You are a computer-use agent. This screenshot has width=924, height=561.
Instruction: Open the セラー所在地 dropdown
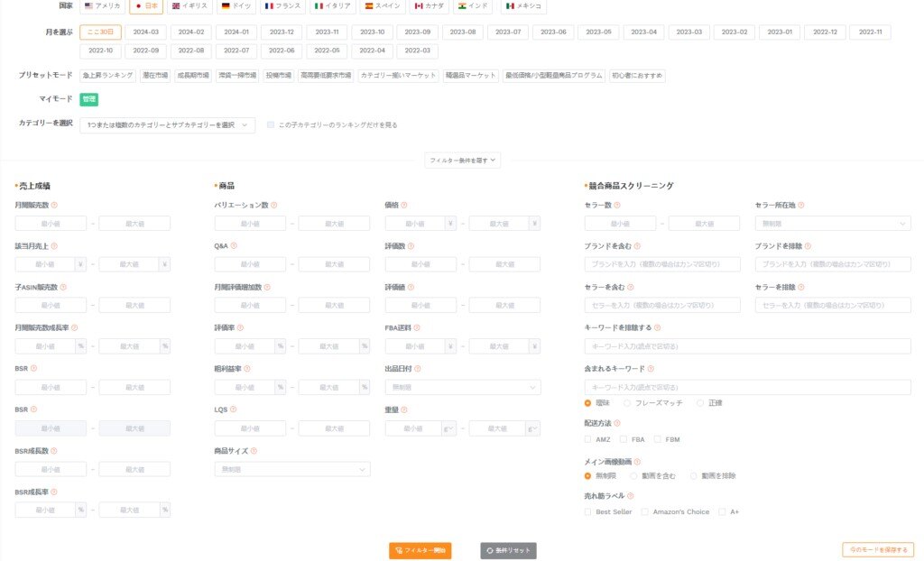pos(833,224)
